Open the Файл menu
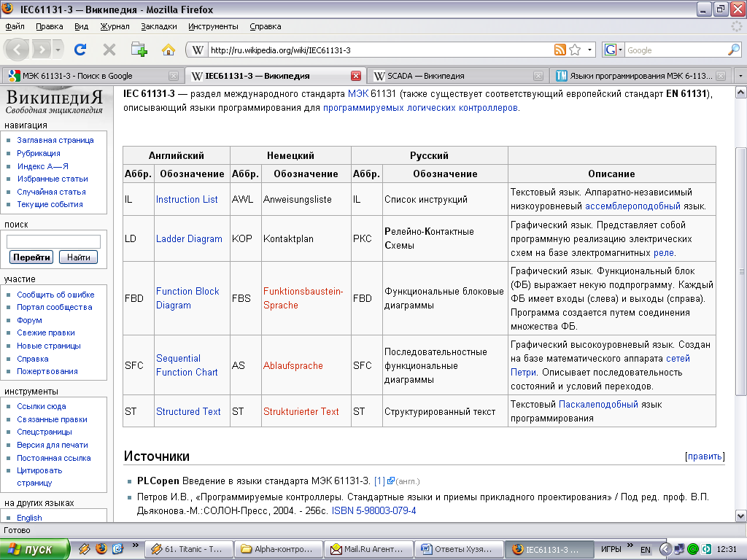747x560 pixels. 15,26
